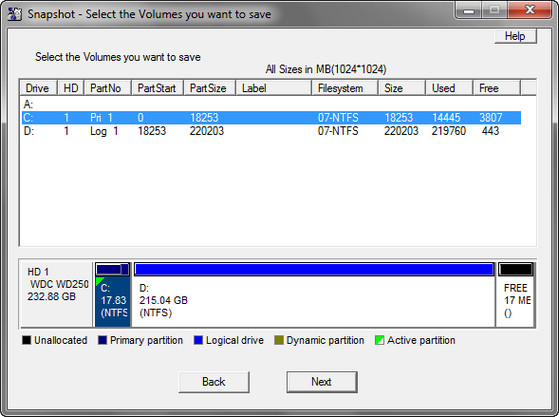Click the Active partition green legend swatch
Image resolution: width=559 pixels, height=417 pixels.
[380, 340]
